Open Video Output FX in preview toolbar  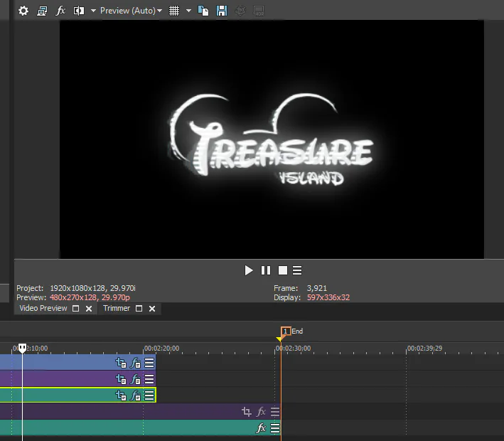coord(60,11)
